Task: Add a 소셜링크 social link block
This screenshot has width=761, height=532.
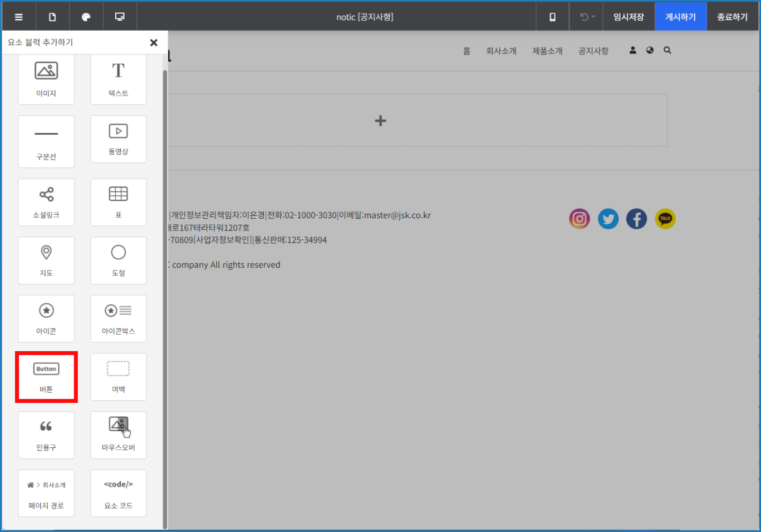Action: 46,202
